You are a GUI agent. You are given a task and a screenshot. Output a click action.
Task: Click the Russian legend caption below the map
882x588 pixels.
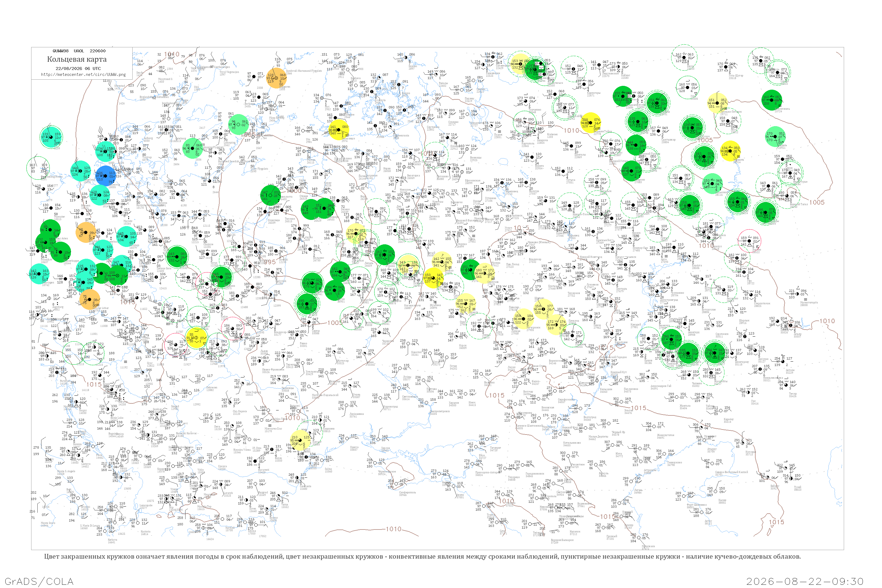(422, 557)
